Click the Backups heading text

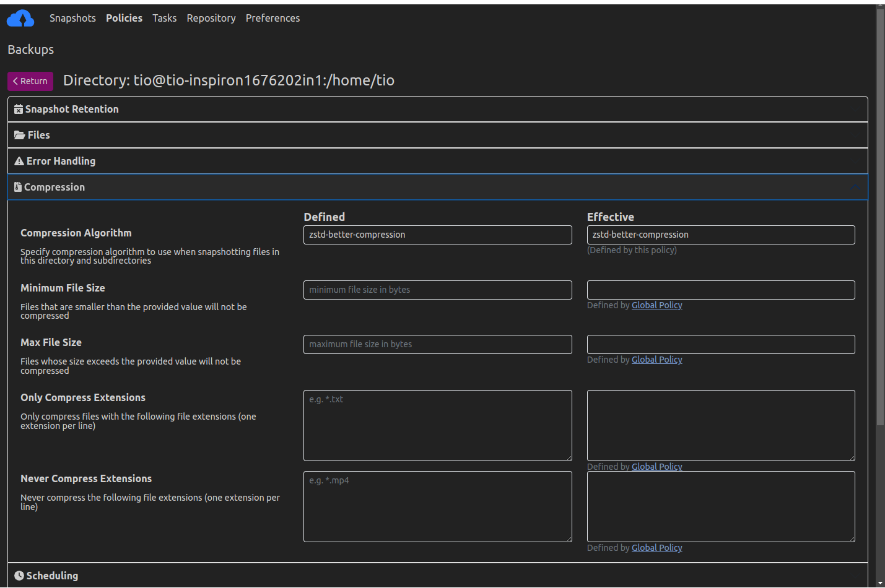point(31,50)
